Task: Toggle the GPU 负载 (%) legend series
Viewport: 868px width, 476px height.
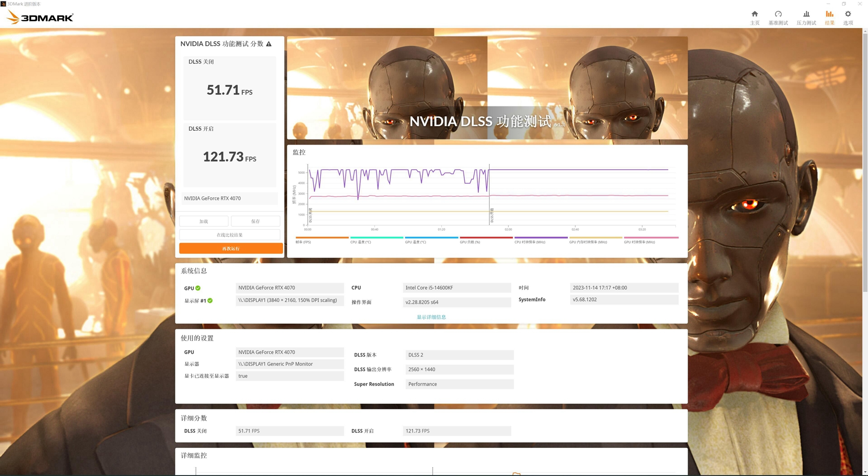Action: click(470, 242)
